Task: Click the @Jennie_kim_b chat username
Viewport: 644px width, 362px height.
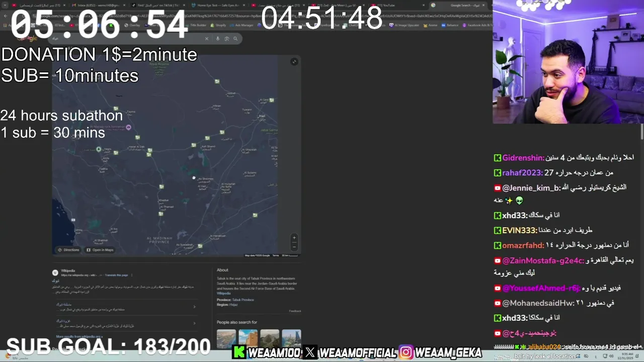Action: pos(531,188)
